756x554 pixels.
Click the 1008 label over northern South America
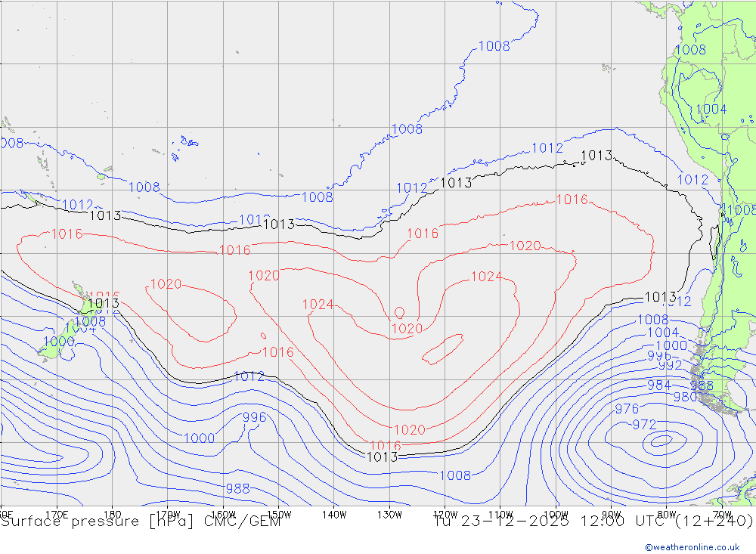tap(690, 49)
